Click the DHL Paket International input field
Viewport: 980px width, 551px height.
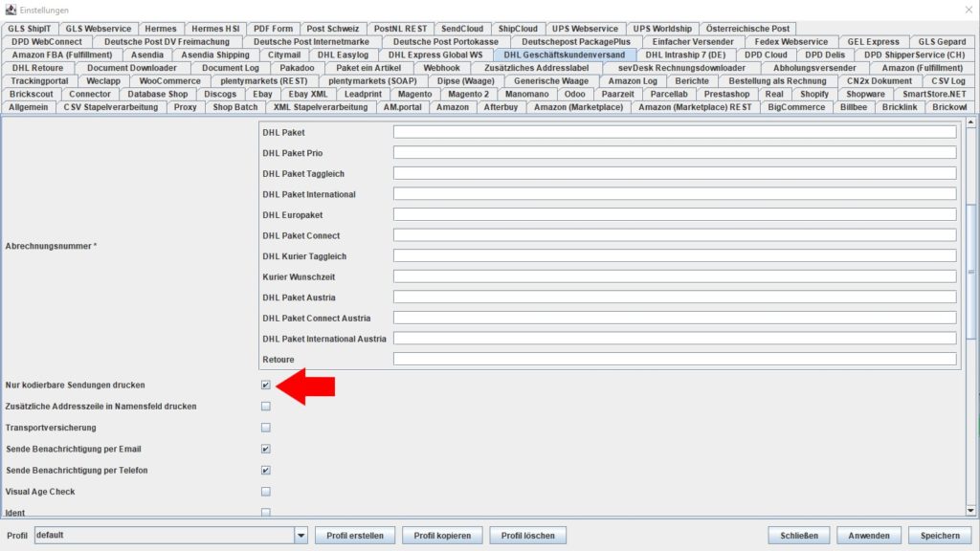(x=675, y=193)
